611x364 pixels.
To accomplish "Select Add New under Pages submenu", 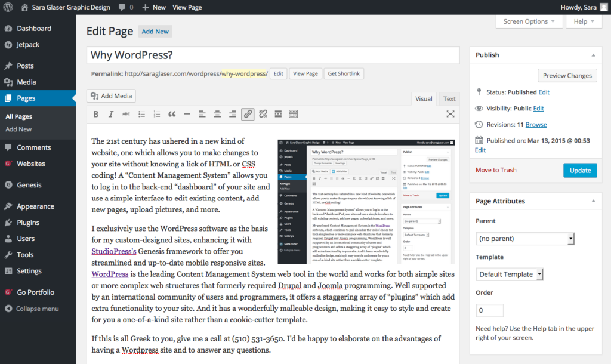I will [x=18, y=129].
